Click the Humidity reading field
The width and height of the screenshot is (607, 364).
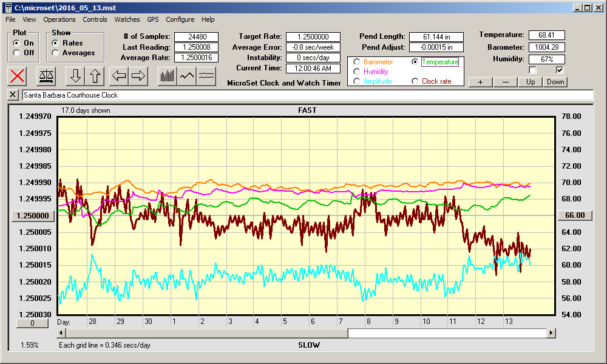pos(547,59)
